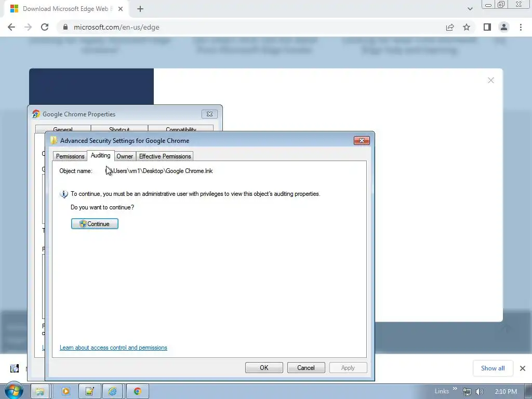
Task: Click the info icon beside the message
Action: pos(64,194)
